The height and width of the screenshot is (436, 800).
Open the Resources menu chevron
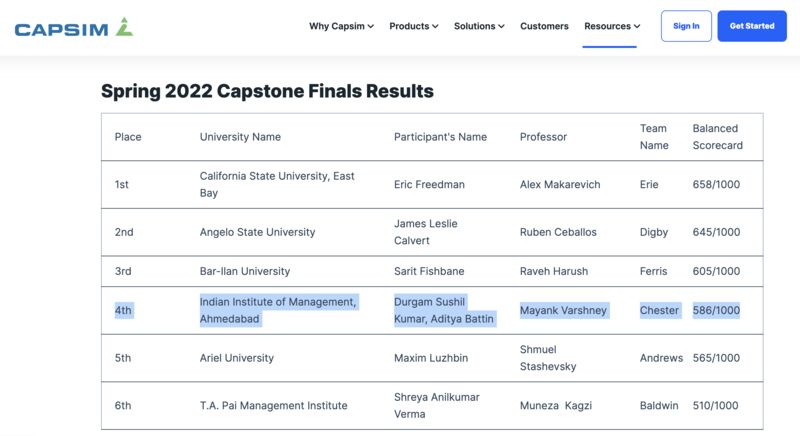[x=637, y=27]
